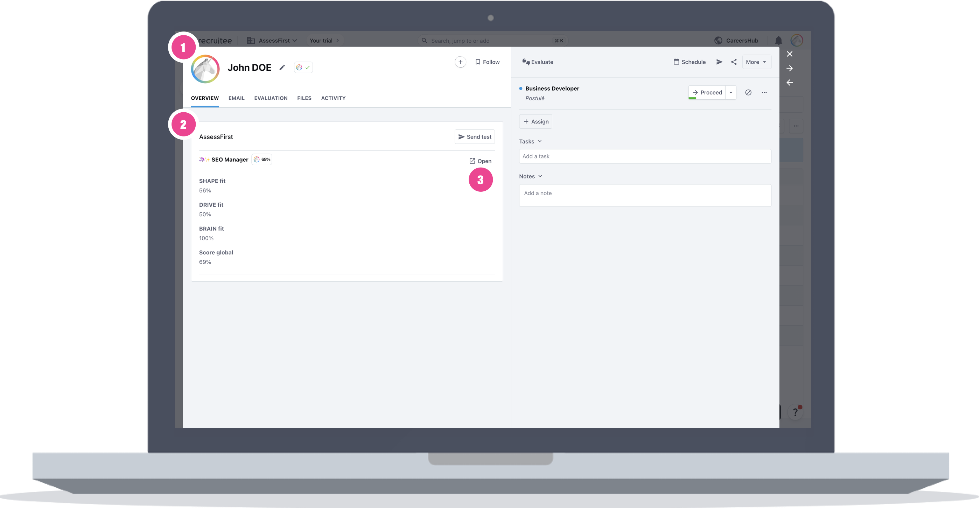Click the paper plane send icon near Schedule
The width and height of the screenshot is (980, 508).
(719, 62)
